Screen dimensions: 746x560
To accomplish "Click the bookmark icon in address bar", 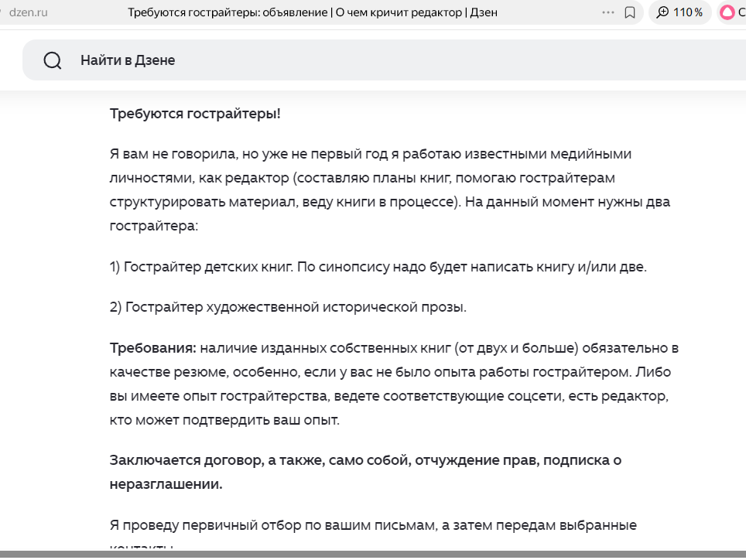I will (x=630, y=12).
